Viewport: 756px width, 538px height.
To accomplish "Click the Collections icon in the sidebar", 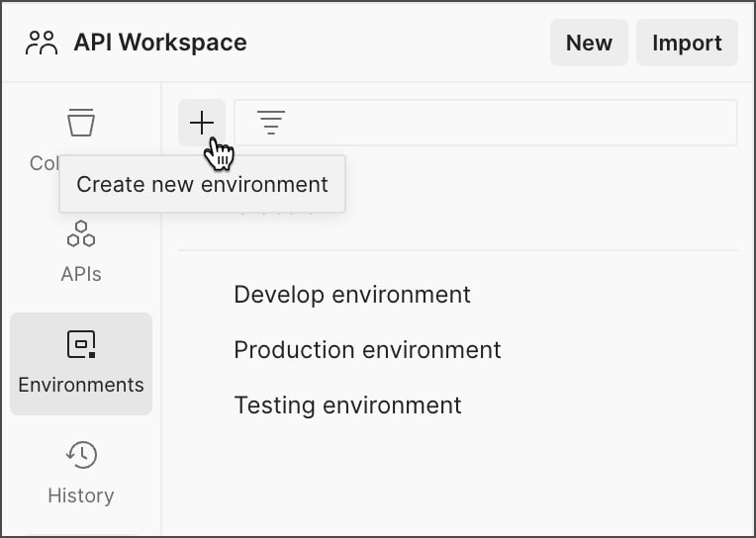I will click(x=81, y=123).
